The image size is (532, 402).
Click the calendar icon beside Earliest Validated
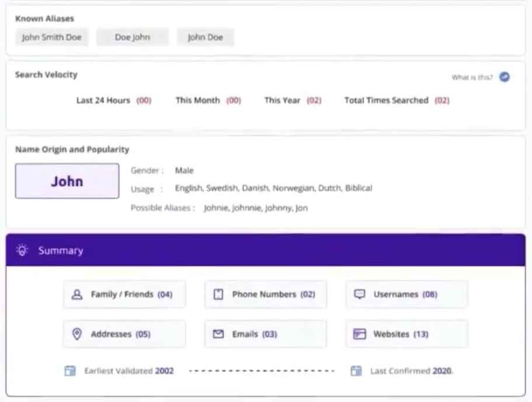[x=70, y=371]
